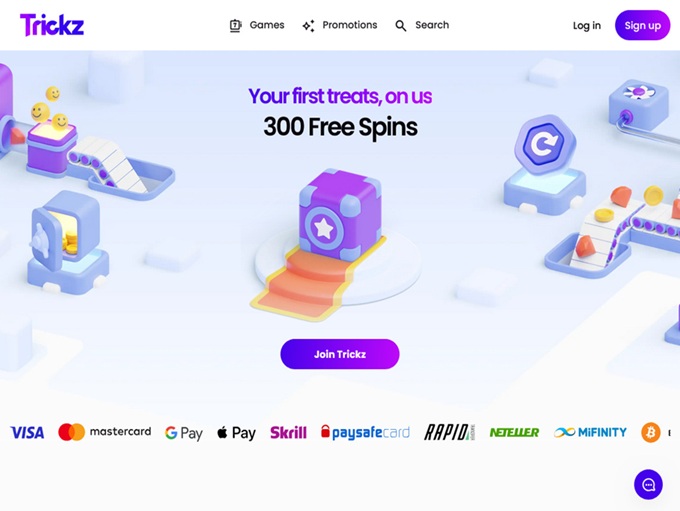680x511 pixels.
Task: Click the purple star cube illustration
Action: [340, 216]
